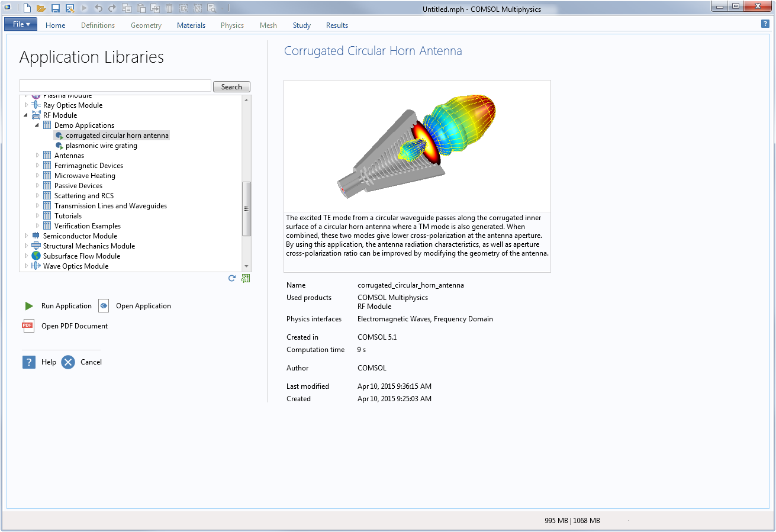Expand the Semiconductor Module node
Viewport: 776px width, 532px height.
[x=26, y=236]
